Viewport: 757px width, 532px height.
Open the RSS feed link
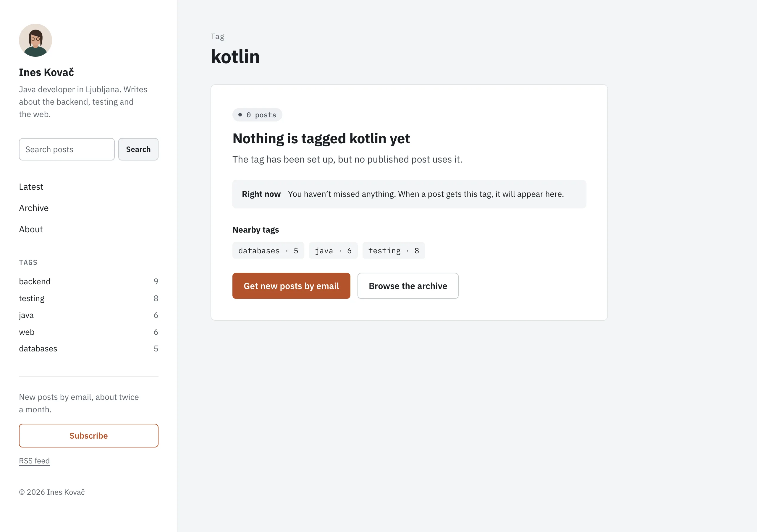click(34, 461)
